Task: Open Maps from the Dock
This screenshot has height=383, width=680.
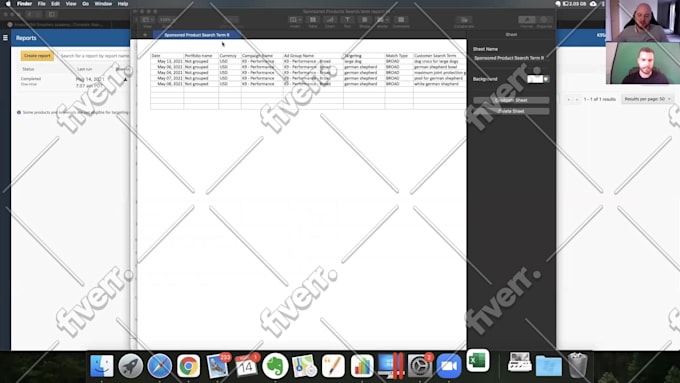Action: click(304, 366)
